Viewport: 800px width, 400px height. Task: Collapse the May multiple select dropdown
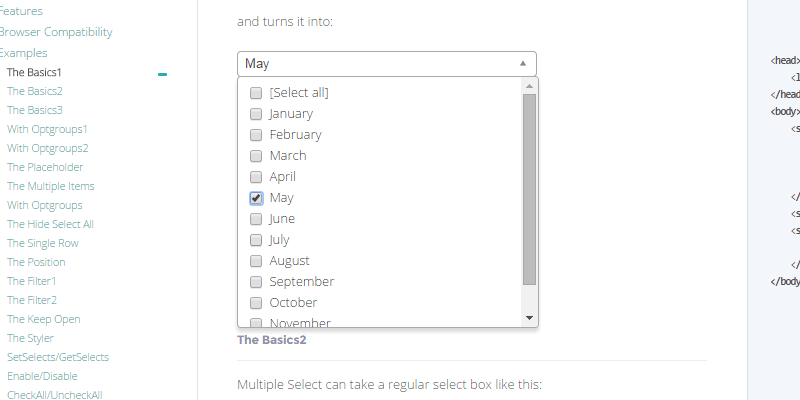[387, 64]
